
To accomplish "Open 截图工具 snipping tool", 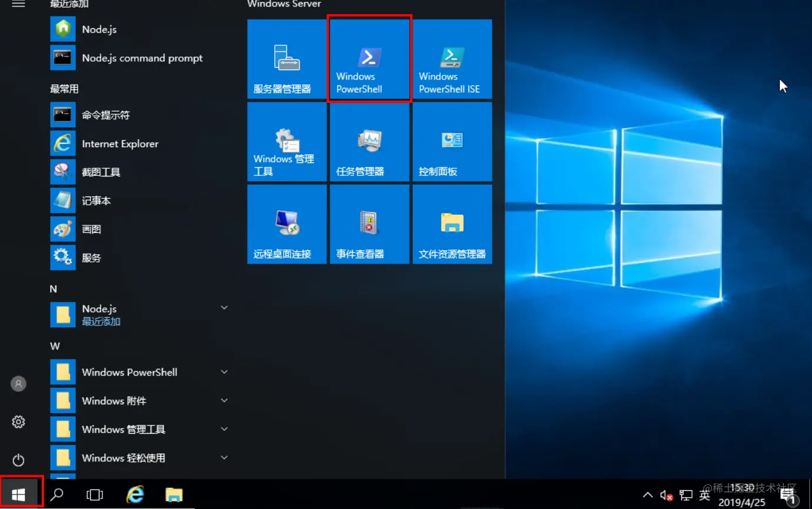I will point(139,172).
